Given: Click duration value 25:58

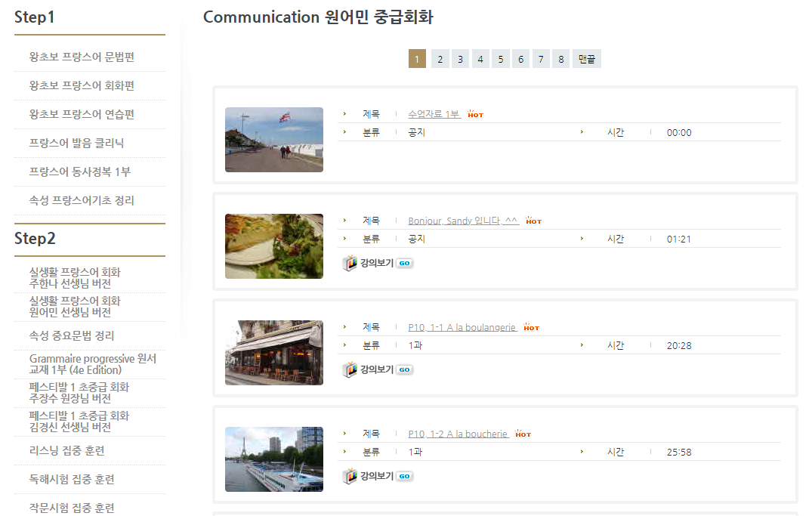Looking at the screenshot, I should pos(679,453).
